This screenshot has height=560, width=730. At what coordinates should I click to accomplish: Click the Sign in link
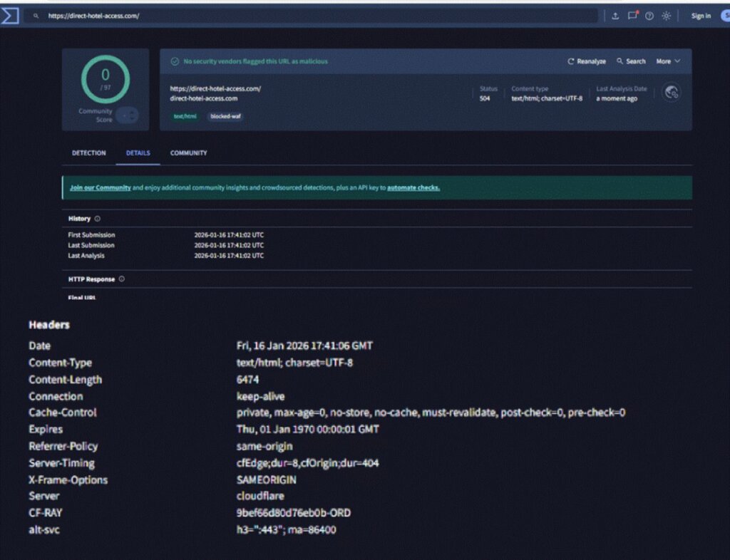[700, 16]
